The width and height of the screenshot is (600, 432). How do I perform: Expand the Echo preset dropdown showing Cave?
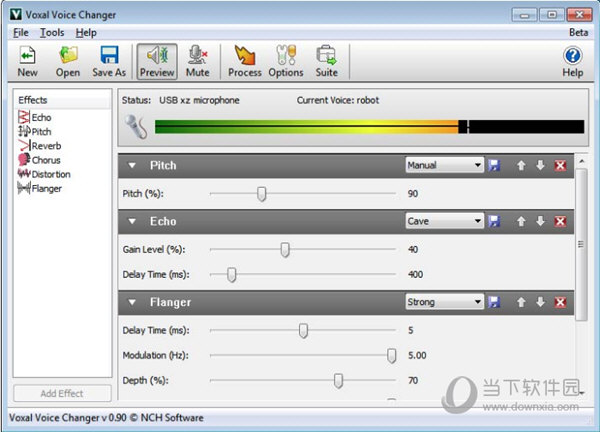tap(444, 221)
